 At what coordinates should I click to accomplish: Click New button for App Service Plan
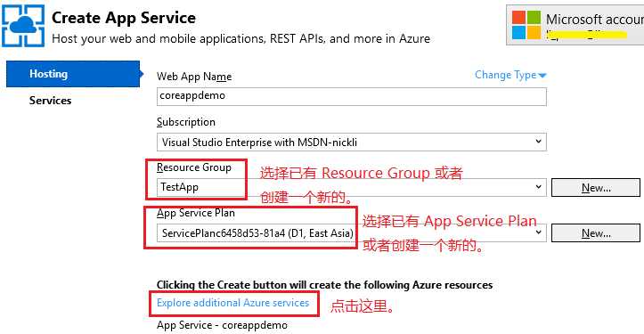tap(596, 233)
